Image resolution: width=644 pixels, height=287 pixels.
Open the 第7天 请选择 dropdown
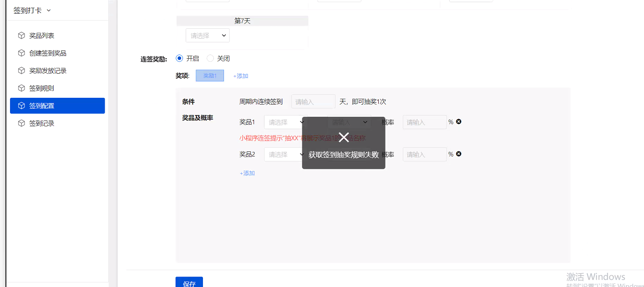click(208, 35)
